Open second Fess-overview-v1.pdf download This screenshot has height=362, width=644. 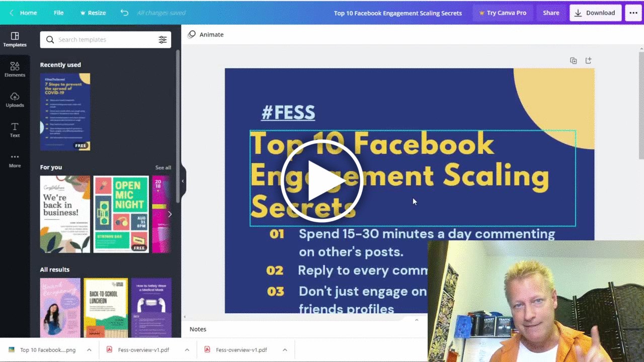click(x=235, y=350)
